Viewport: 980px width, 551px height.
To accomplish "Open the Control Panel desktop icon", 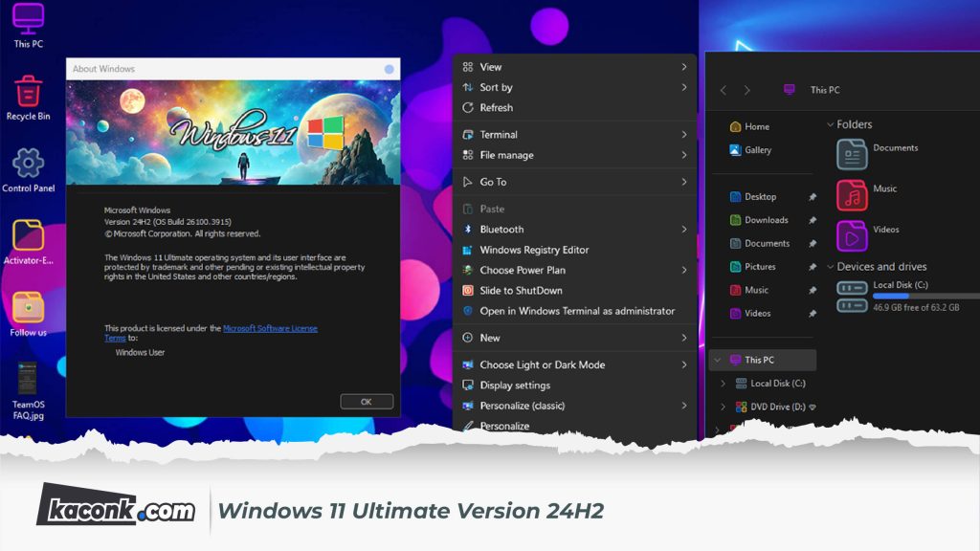I will pyautogui.click(x=28, y=170).
